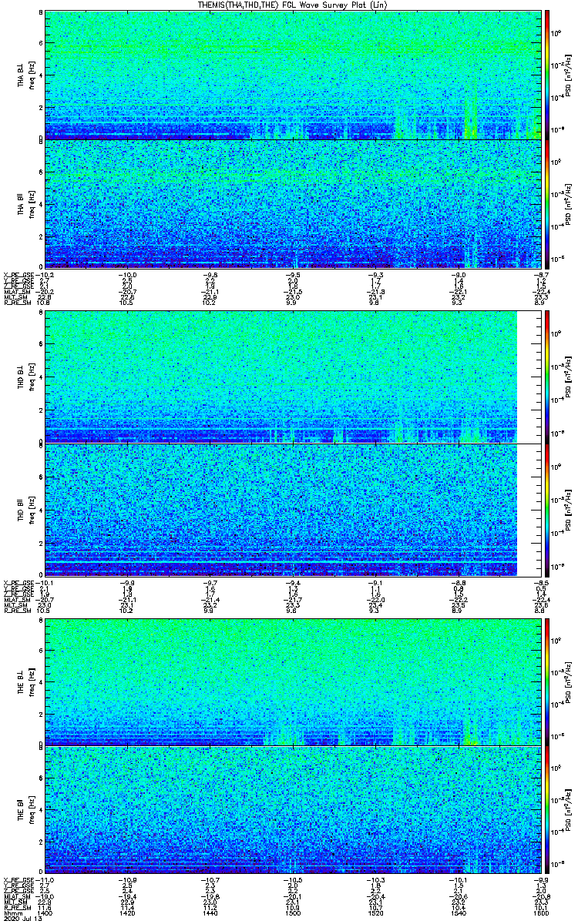578x924 pixels.
Task: Click the X_RE_GSE label under the THE panels
Action: click(x=19, y=880)
